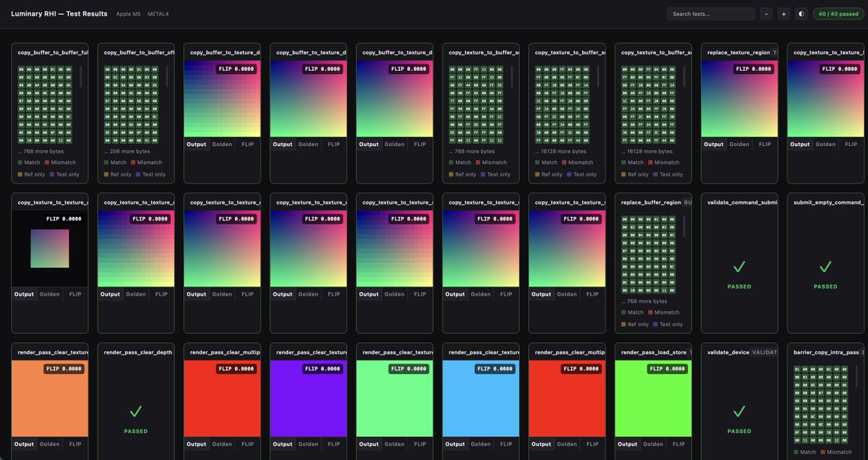Switch to FLIP tab in replace_texture_region card
The height and width of the screenshot is (460, 868).
(x=765, y=144)
